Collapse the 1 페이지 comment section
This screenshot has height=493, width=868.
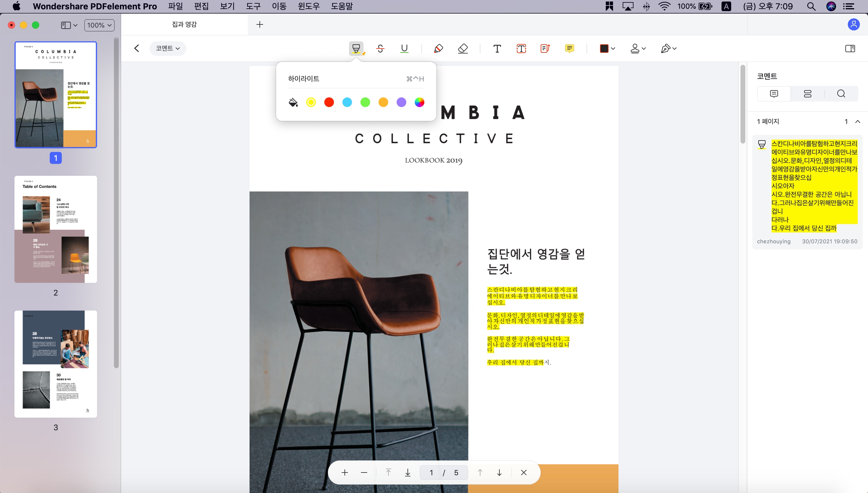(857, 122)
